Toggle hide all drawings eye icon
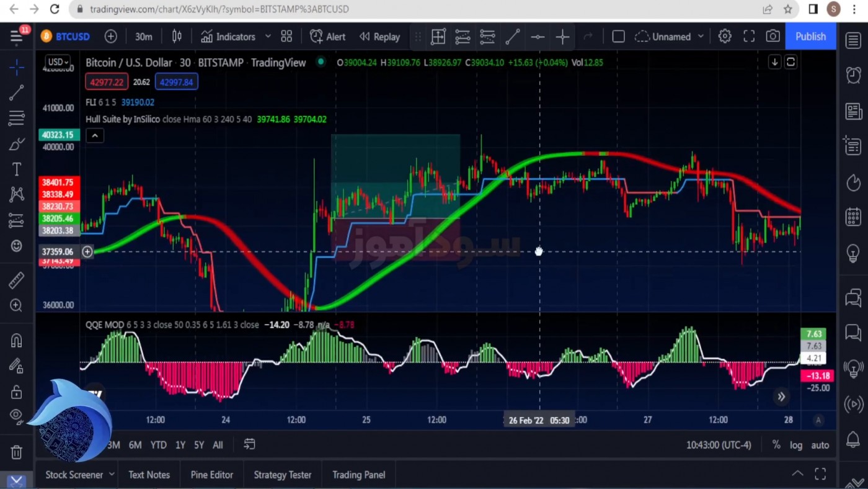868x489 pixels. (17, 416)
